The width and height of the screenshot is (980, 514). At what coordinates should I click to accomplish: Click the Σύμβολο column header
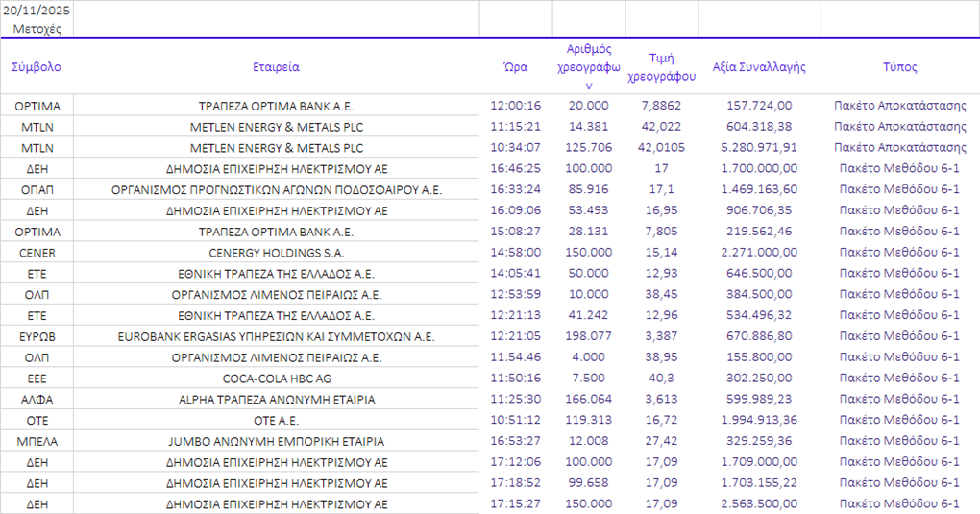click(x=37, y=67)
